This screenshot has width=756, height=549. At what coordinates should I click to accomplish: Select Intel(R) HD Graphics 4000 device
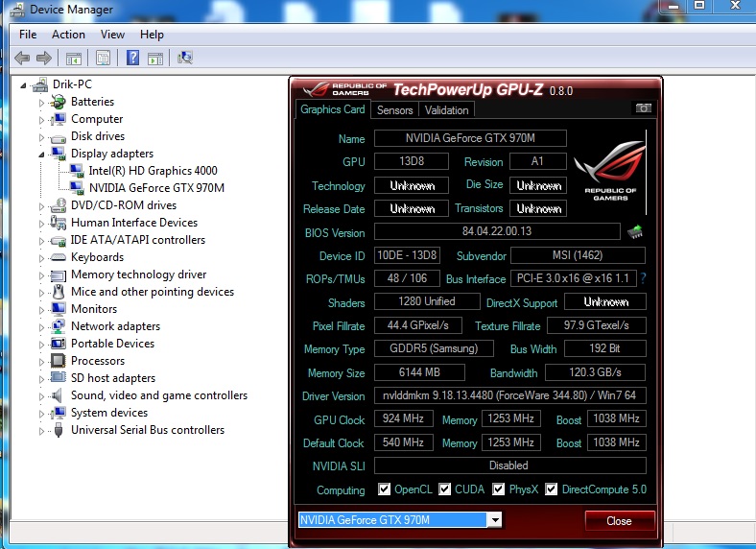(153, 170)
